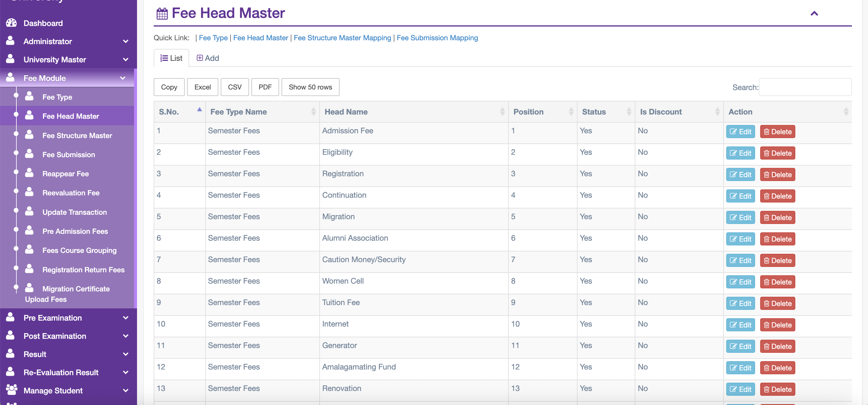Switch to the List tab
868x405 pixels.
tap(171, 58)
